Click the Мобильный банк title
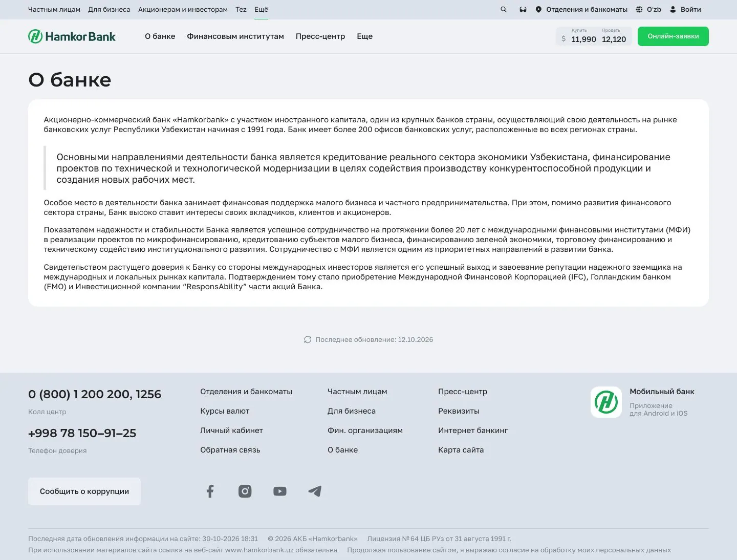 tap(662, 392)
